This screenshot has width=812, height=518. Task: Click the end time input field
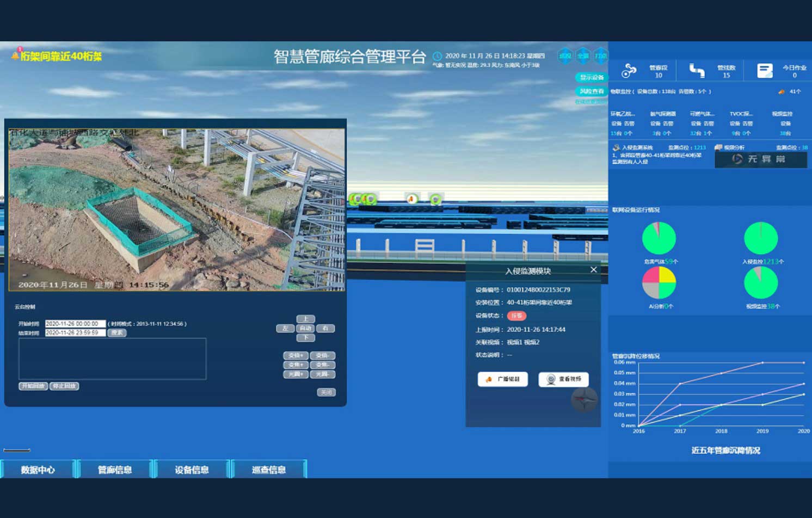point(75,332)
